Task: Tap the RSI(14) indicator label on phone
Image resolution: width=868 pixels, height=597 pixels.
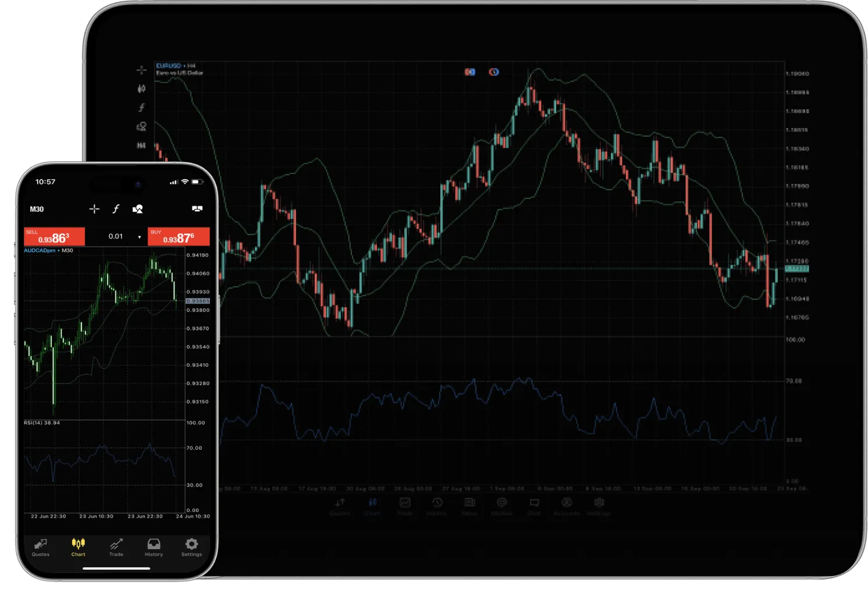Action: click(x=42, y=423)
